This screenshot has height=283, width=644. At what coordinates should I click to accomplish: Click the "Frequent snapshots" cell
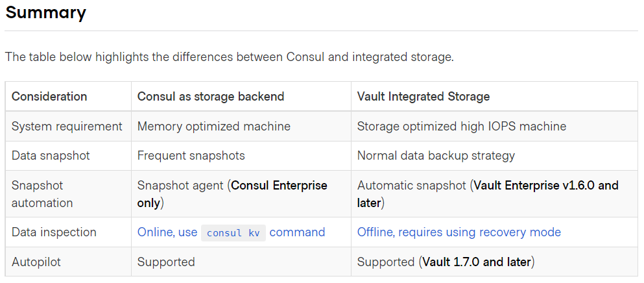point(191,156)
